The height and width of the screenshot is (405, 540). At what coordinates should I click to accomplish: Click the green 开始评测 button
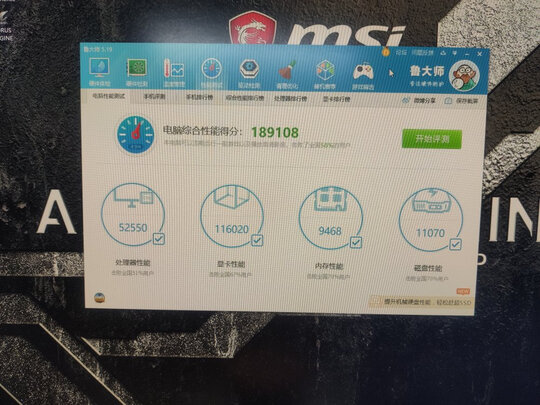pyautogui.click(x=432, y=139)
